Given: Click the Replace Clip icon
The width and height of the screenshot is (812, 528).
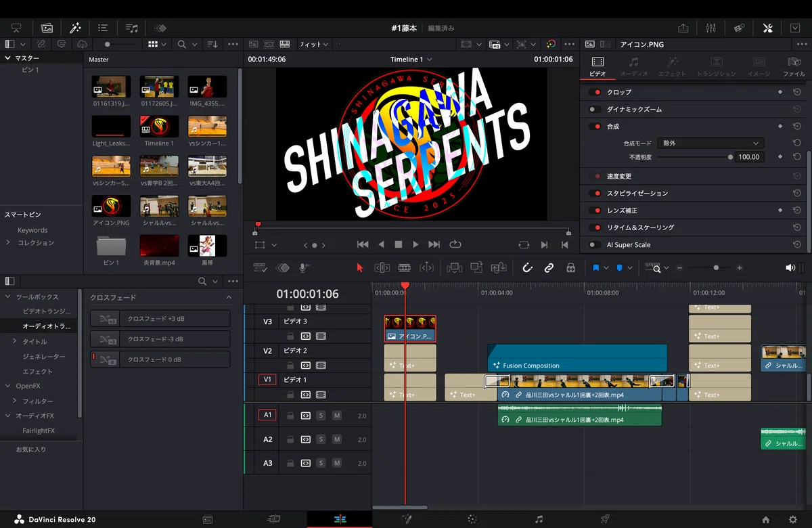Looking at the screenshot, I should pyautogui.click(x=499, y=267).
